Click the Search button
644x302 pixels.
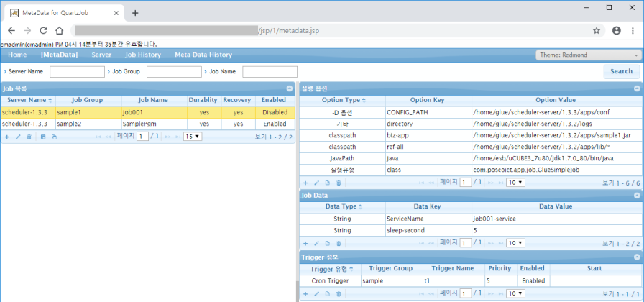621,71
